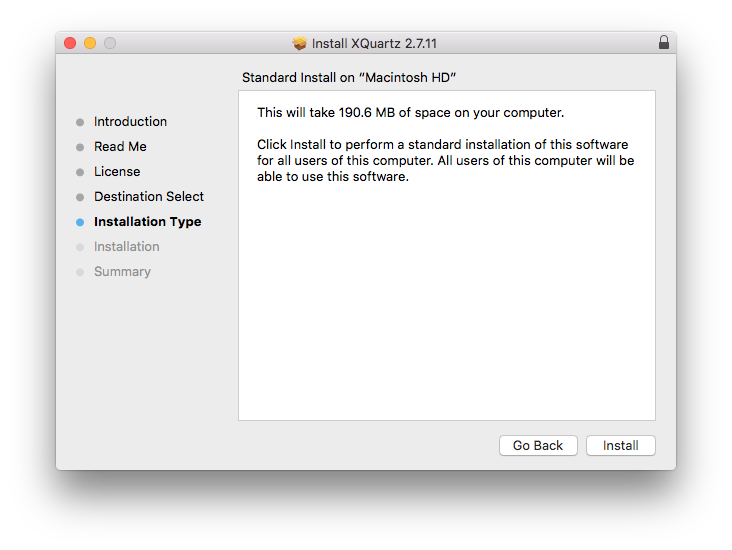
Task: Select the Destination Select step label
Action: tap(149, 197)
